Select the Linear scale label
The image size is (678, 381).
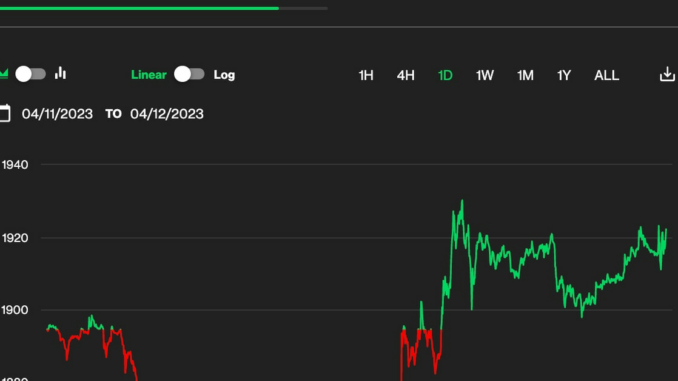pyautogui.click(x=148, y=75)
